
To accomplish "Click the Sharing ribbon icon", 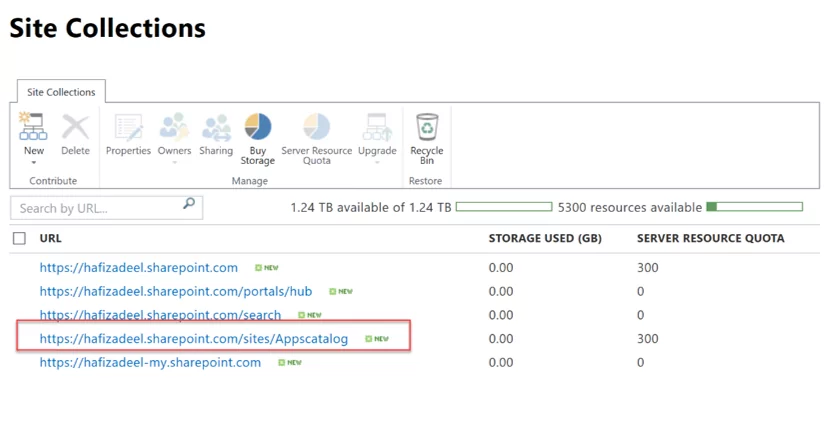I will tap(216, 127).
